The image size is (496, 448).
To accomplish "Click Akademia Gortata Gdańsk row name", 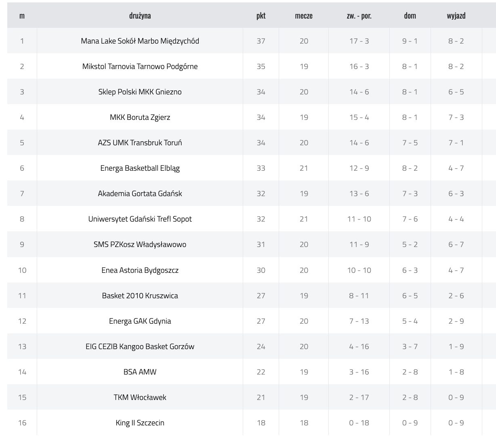I will tap(140, 193).
